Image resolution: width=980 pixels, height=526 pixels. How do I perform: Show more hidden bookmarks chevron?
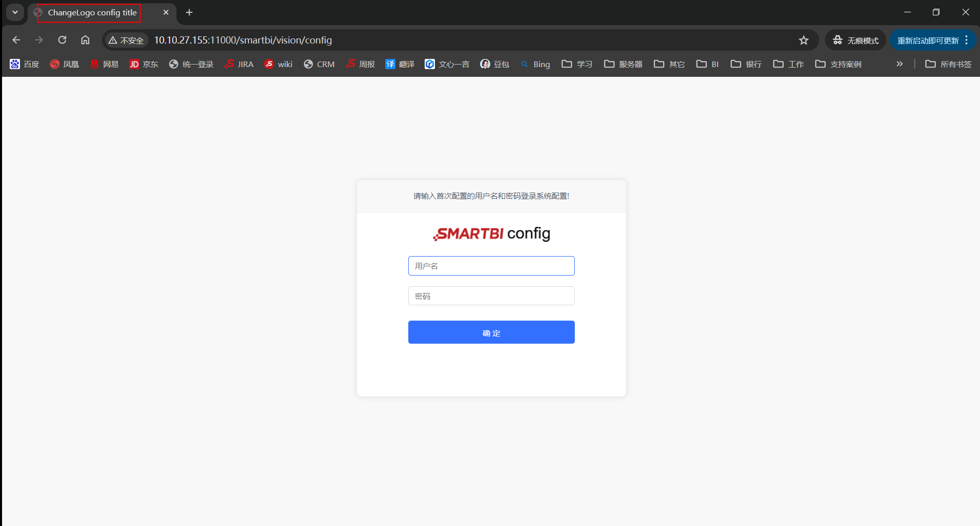pyautogui.click(x=900, y=64)
